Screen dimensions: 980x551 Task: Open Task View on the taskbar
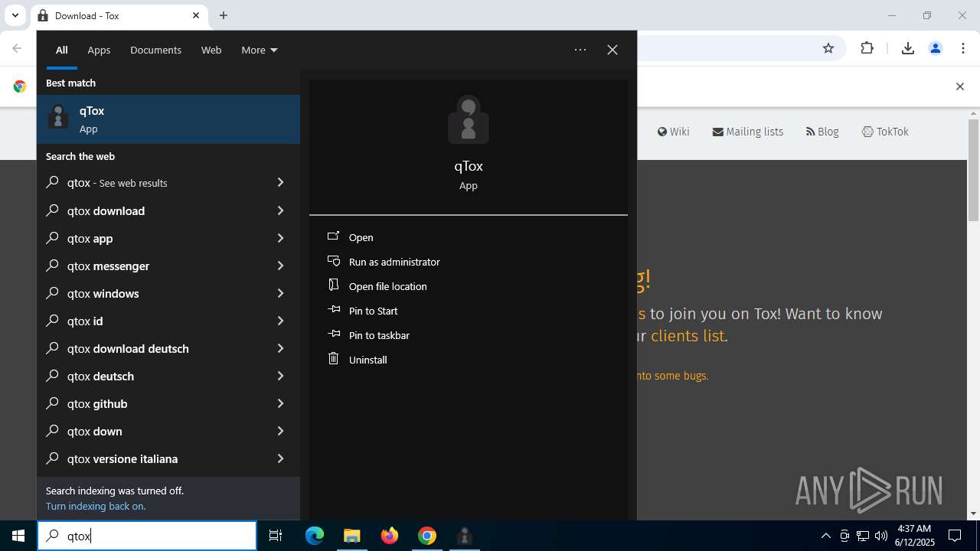(276, 536)
